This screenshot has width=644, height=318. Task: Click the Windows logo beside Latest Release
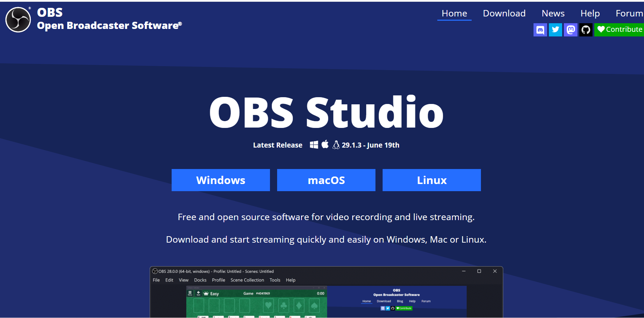pos(314,145)
